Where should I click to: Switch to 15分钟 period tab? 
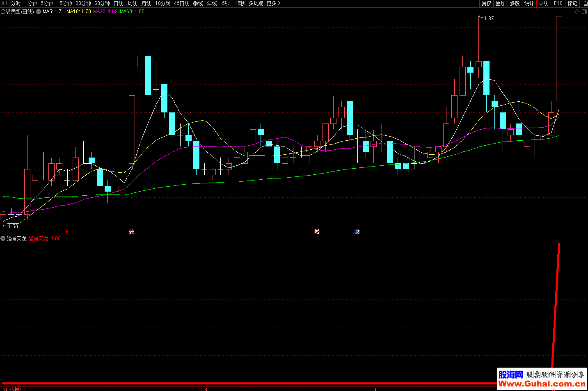click(x=64, y=3)
